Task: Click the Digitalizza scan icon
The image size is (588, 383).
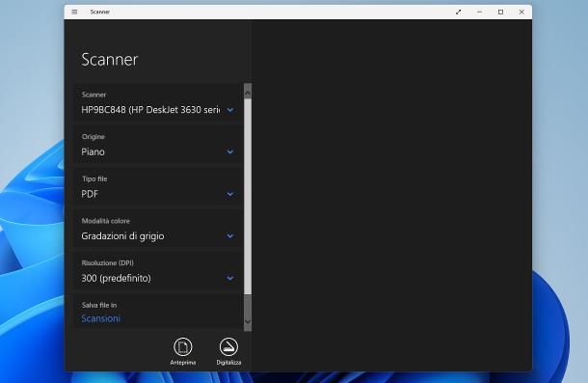Action: click(228, 347)
